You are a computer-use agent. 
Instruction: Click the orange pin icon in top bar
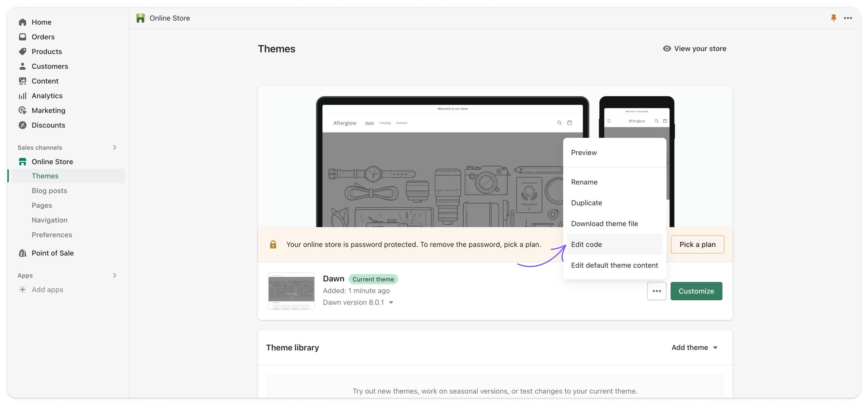tap(834, 18)
